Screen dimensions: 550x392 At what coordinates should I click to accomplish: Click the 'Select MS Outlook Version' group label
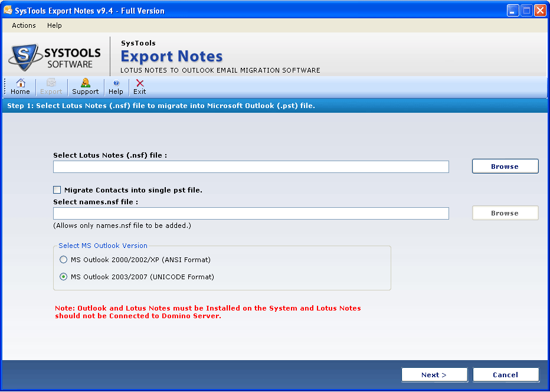[103, 246]
